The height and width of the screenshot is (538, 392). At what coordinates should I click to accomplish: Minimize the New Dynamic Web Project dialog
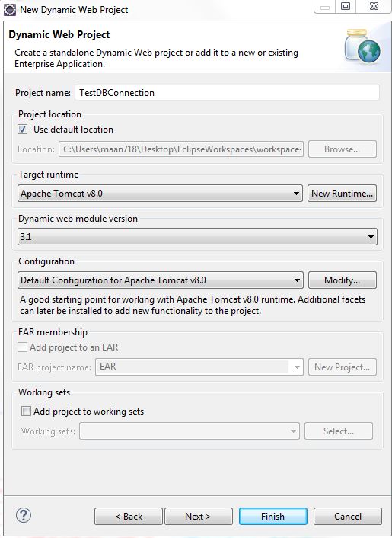pyautogui.click(x=325, y=7)
